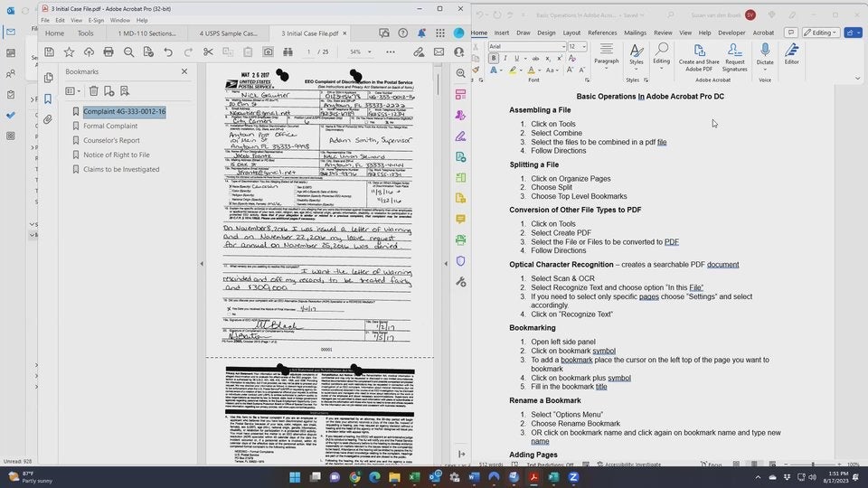Cut selection with the scissors icon
This screenshot has width=868, height=488.
click(x=208, y=52)
